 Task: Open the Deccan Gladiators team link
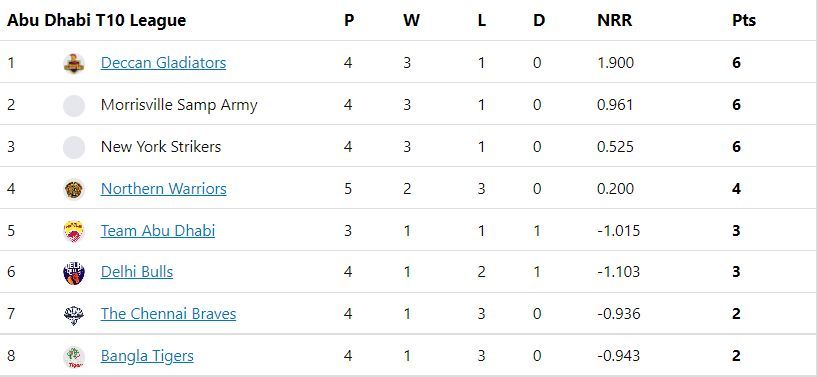coord(163,63)
